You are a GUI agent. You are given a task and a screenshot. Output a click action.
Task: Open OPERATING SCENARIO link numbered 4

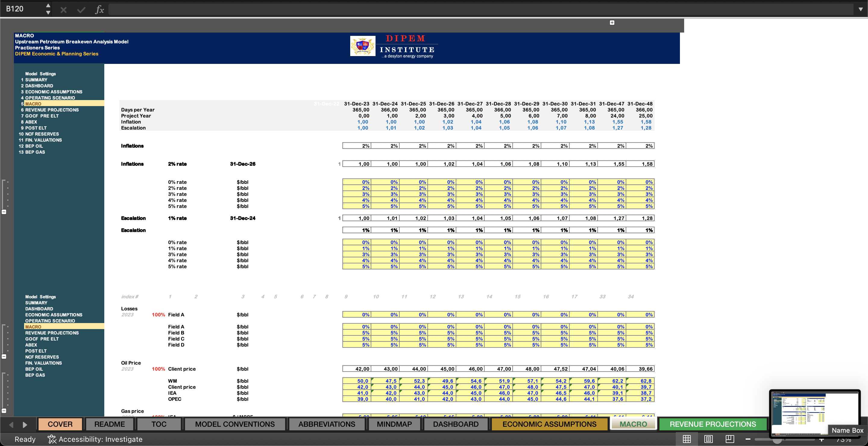pos(50,98)
